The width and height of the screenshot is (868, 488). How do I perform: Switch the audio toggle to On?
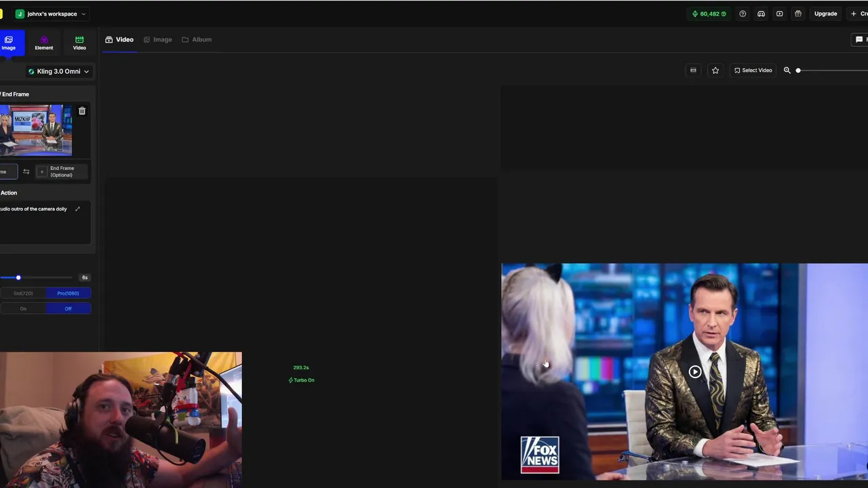click(x=23, y=308)
